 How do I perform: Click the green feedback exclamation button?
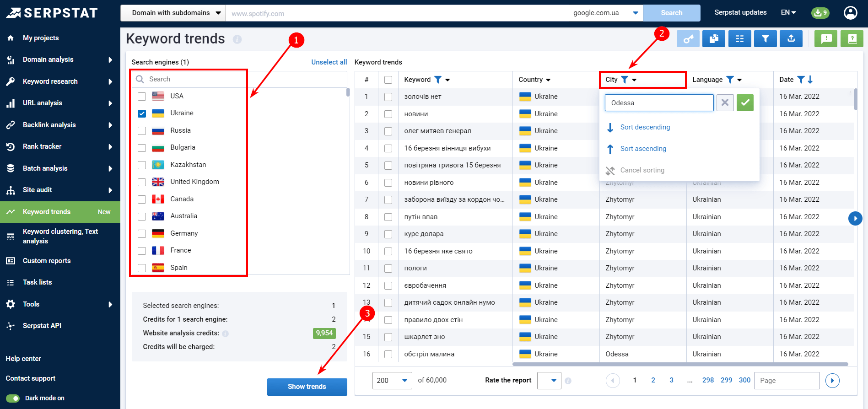point(826,39)
